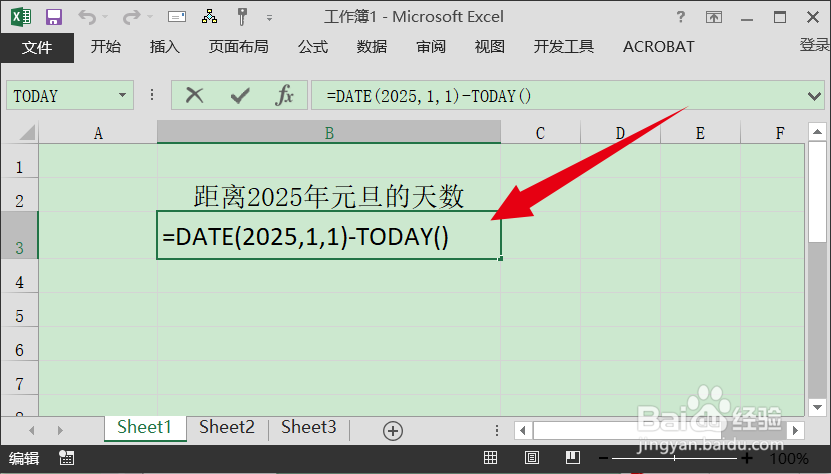The width and height of the screenshot is (831, 474).
Task: Undo the last action
Action: (86, 17)
